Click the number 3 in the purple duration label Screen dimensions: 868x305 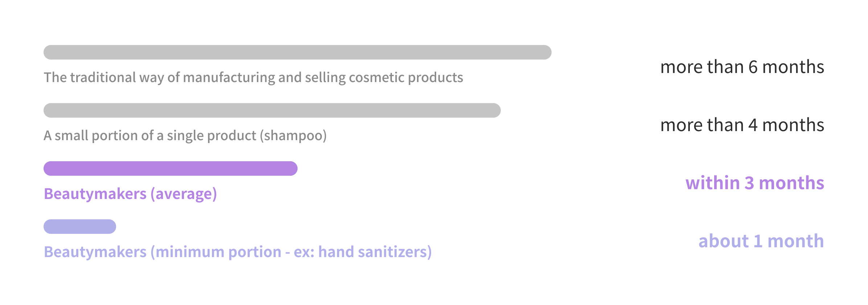749,183
